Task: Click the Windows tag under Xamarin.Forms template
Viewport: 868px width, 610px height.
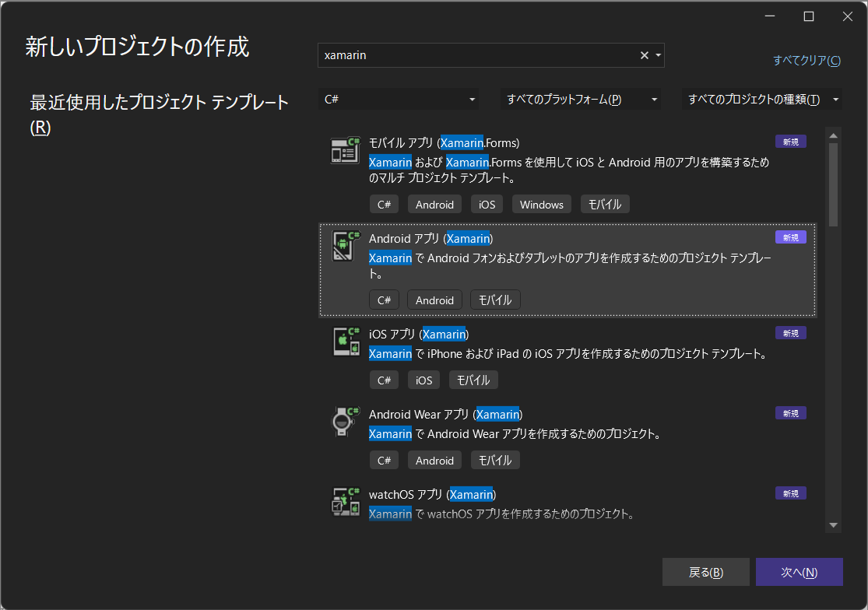Action: click(541, 205)
